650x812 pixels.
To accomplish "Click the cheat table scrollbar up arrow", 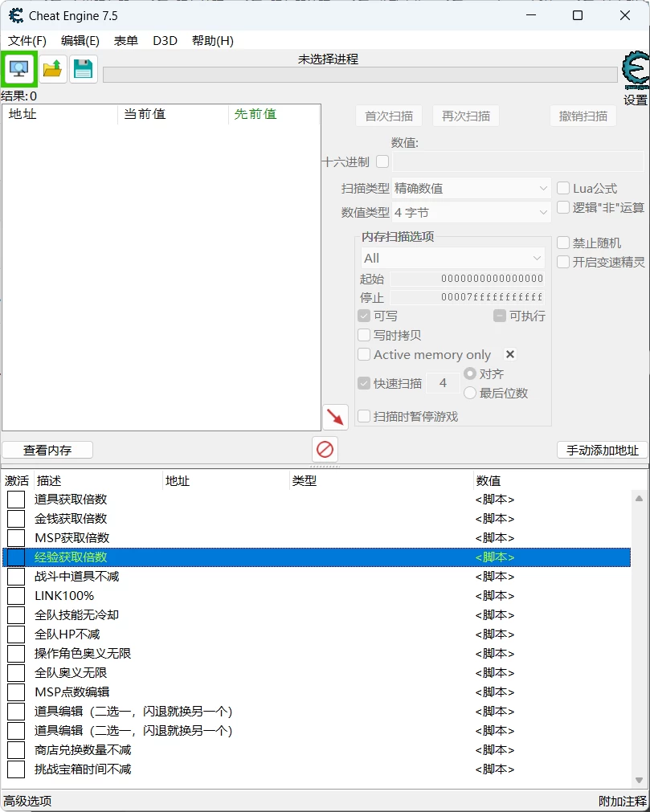I will coord(639,499).
